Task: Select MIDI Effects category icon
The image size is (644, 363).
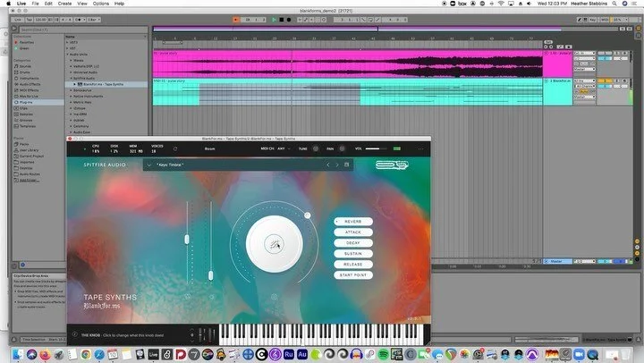Action: (16, 90)
